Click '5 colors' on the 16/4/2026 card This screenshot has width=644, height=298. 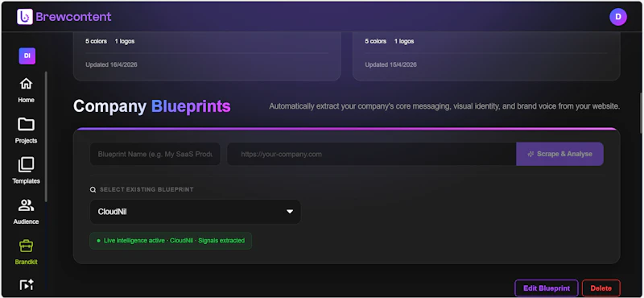[x=96, y=41]
